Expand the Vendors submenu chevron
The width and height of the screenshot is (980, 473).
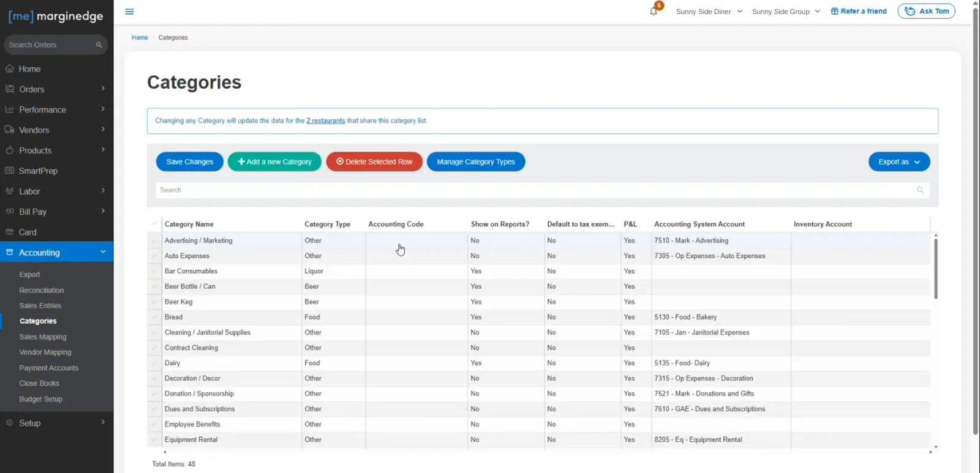pos(103,130)
